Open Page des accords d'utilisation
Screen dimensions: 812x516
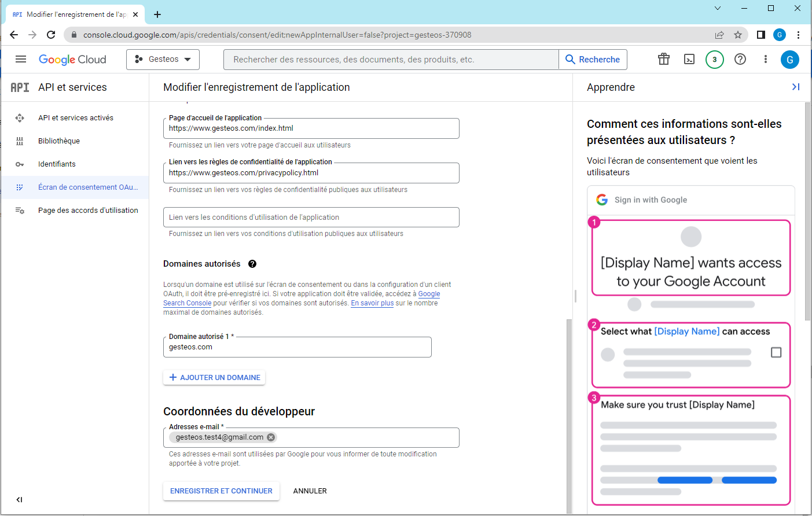point(88,211)
